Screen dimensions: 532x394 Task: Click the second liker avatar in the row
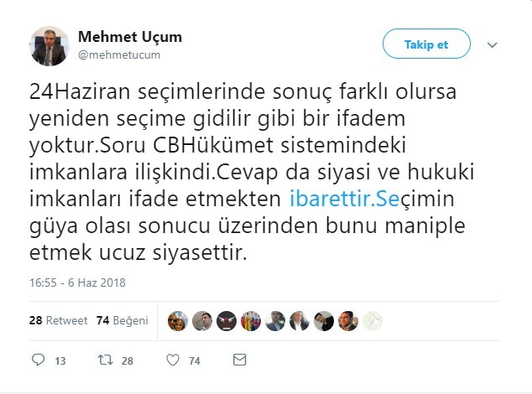(x=201, y=320)
